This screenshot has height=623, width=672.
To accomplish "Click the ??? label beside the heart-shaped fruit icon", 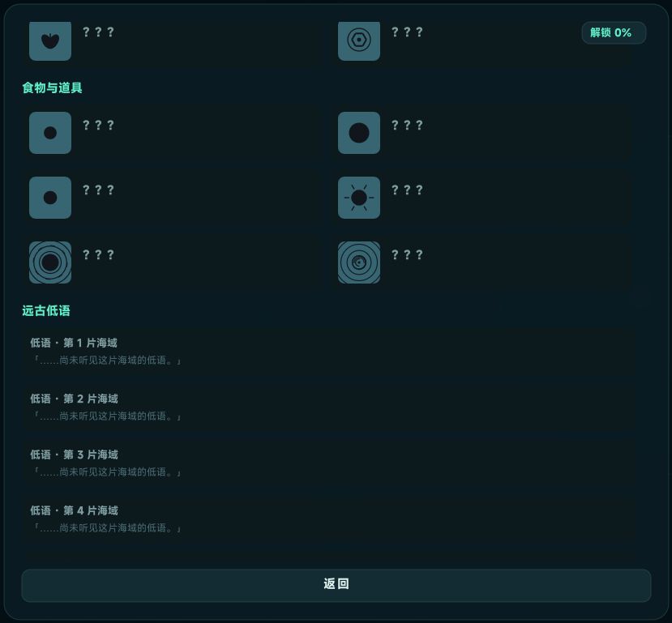I will (98, 32).
